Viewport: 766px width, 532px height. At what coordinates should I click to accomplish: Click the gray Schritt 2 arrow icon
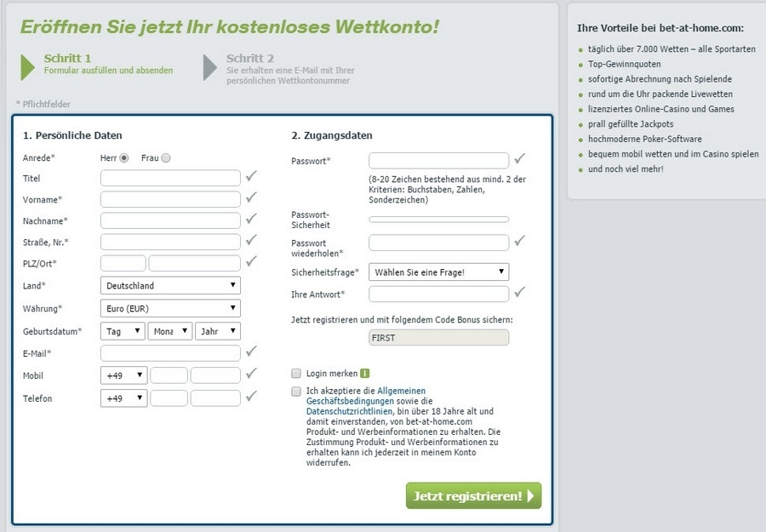coord(210,67)
